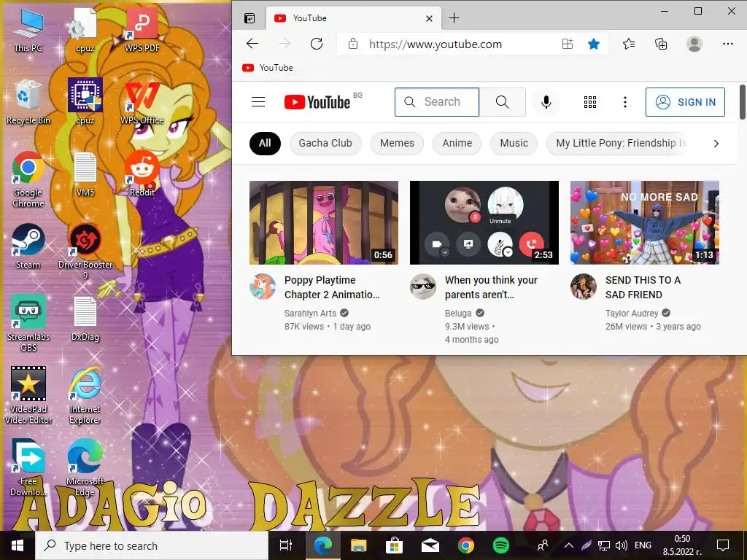Select the Internet Explorer desktop icon
The image size is (747, 560).
coord(85,395)
